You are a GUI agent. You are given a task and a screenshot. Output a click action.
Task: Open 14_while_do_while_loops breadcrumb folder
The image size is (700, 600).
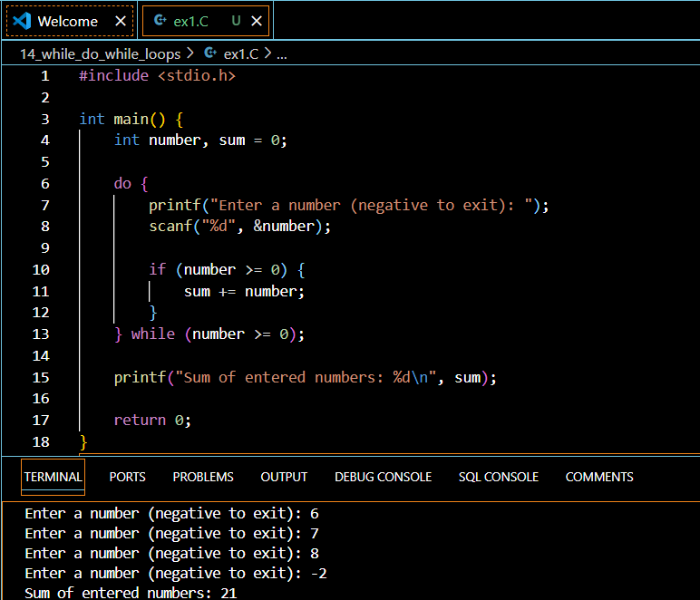(x=100, y=53)
